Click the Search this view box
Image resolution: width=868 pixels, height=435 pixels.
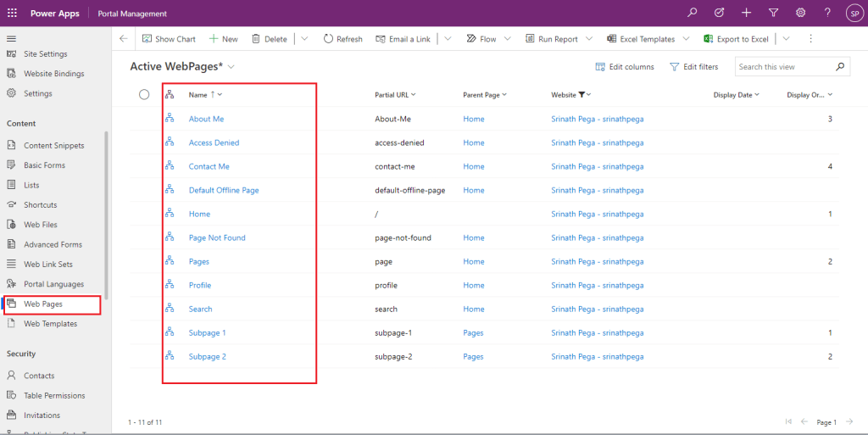tap(783, 67)
